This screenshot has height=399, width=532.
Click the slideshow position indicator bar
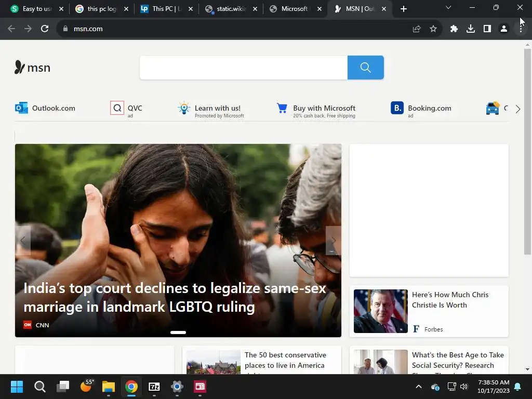(178, 332)
